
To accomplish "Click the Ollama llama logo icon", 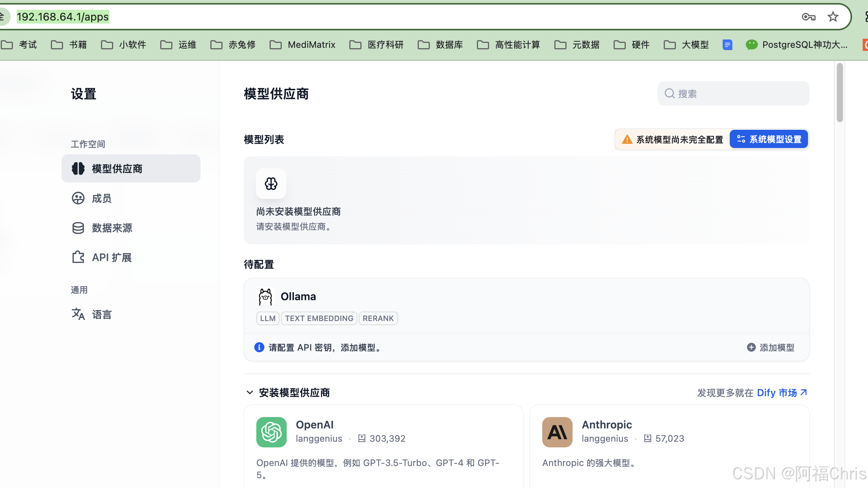I will [265, 297].
